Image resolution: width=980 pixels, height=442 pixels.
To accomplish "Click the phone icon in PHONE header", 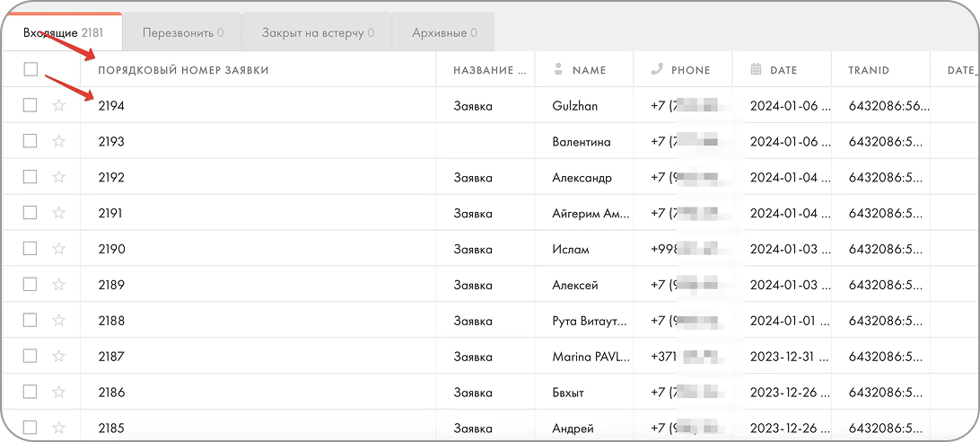I will click(x=657, y=69).
